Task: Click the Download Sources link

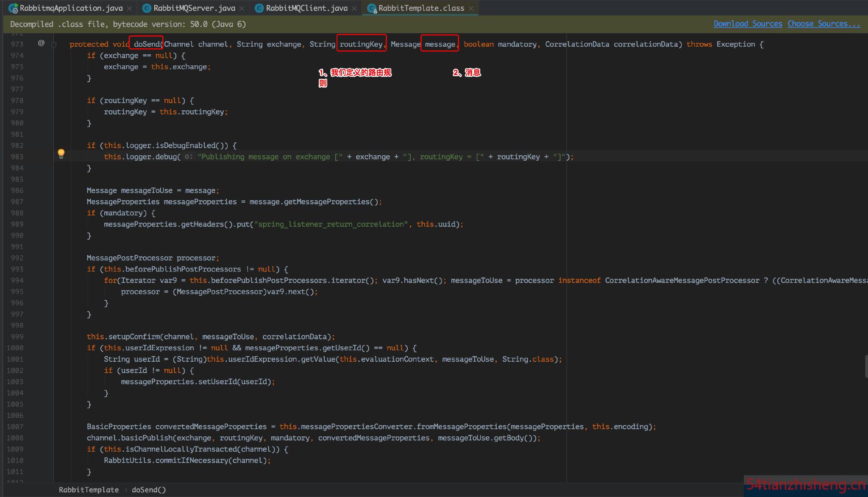Action: coord(748,24)
